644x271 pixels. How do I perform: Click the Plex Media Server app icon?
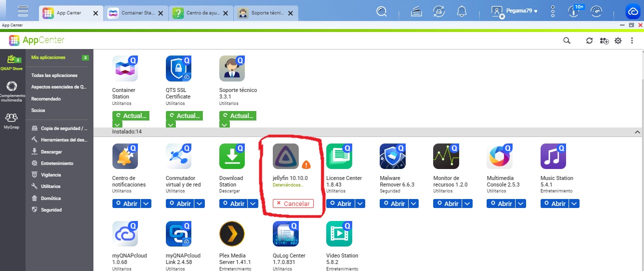click(232, 234)
